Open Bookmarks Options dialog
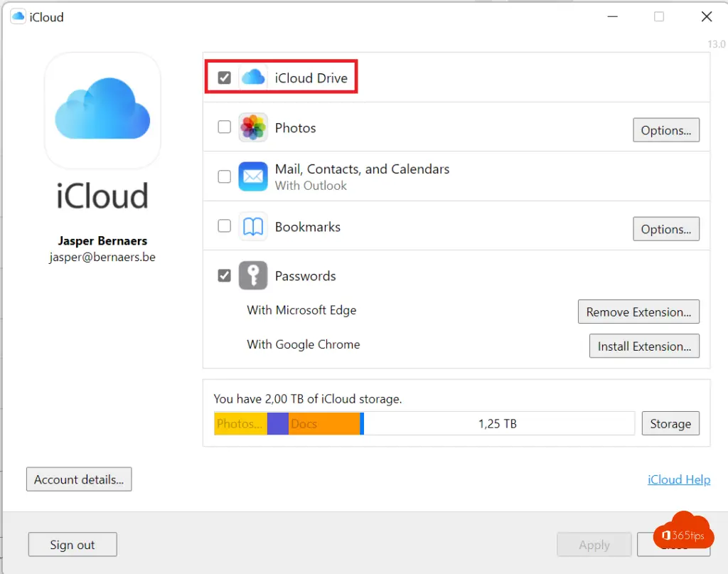This screenshot has width=728, height=574. (x=665, y=229)
